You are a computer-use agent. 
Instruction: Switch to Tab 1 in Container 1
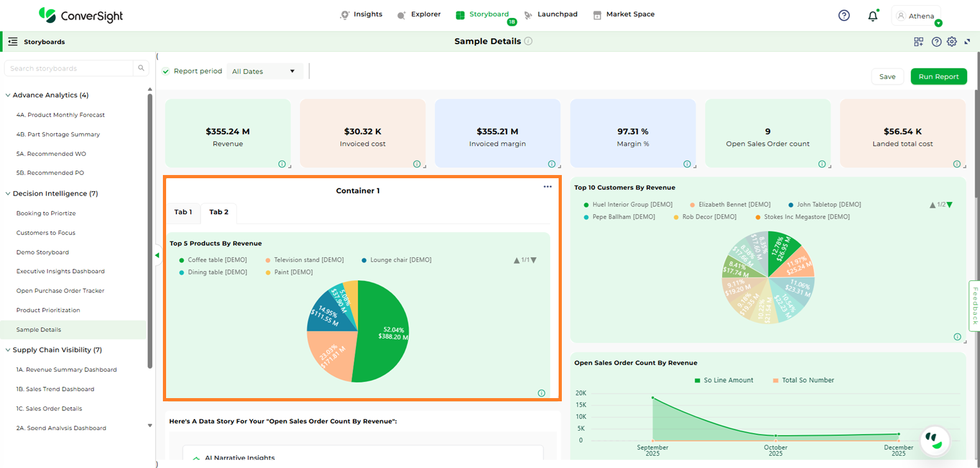pos(183,212)
